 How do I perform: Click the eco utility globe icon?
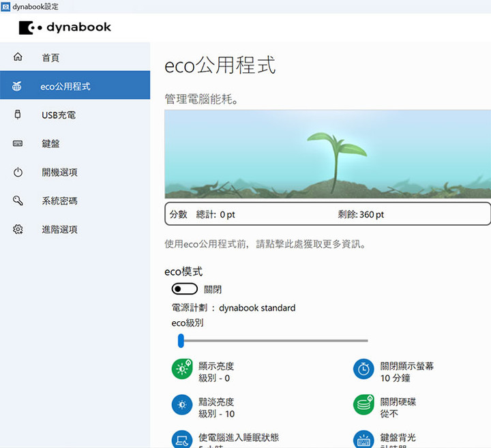coord(17,86)
